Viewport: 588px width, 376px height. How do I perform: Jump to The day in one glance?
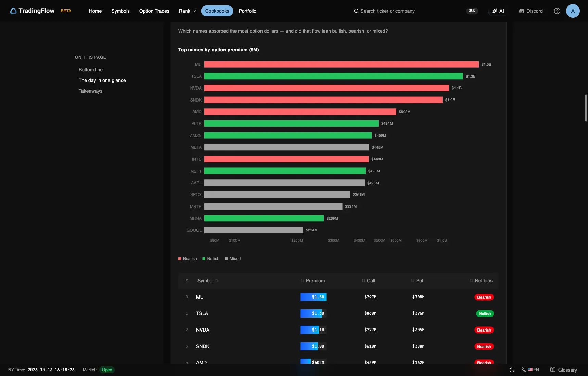click(102, 80)
